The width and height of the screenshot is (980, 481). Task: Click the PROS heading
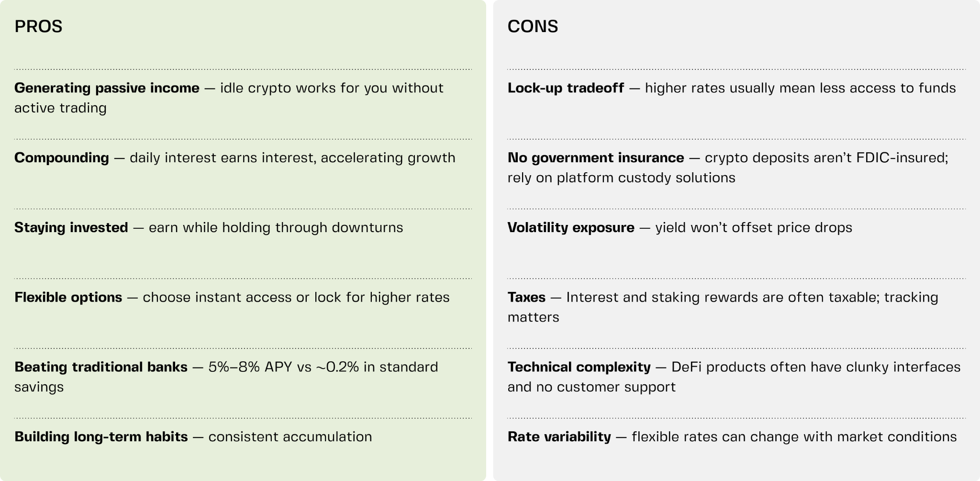click(x=38, y=26)
